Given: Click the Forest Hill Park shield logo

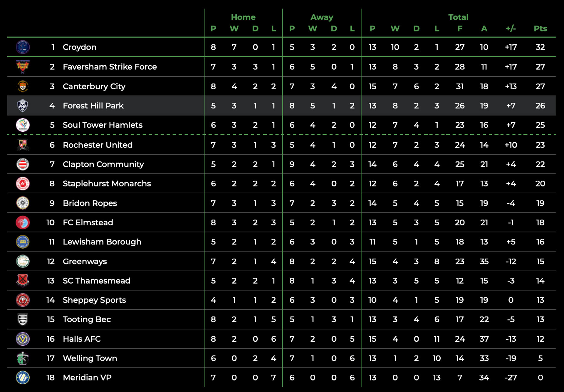Looking at the screenshot, I should [x=23, y=105].
